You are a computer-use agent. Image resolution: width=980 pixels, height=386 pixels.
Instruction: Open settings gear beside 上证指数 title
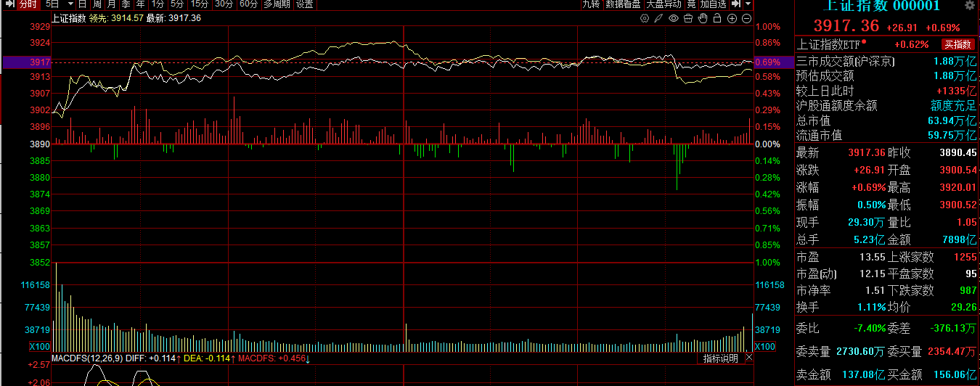pos(968,6)
